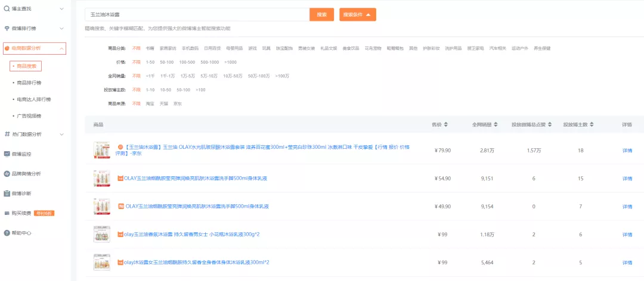The width and height of the screenshot is (644, 281).
Task: Filter product source by 天猫
Action: tap(164, 104)
